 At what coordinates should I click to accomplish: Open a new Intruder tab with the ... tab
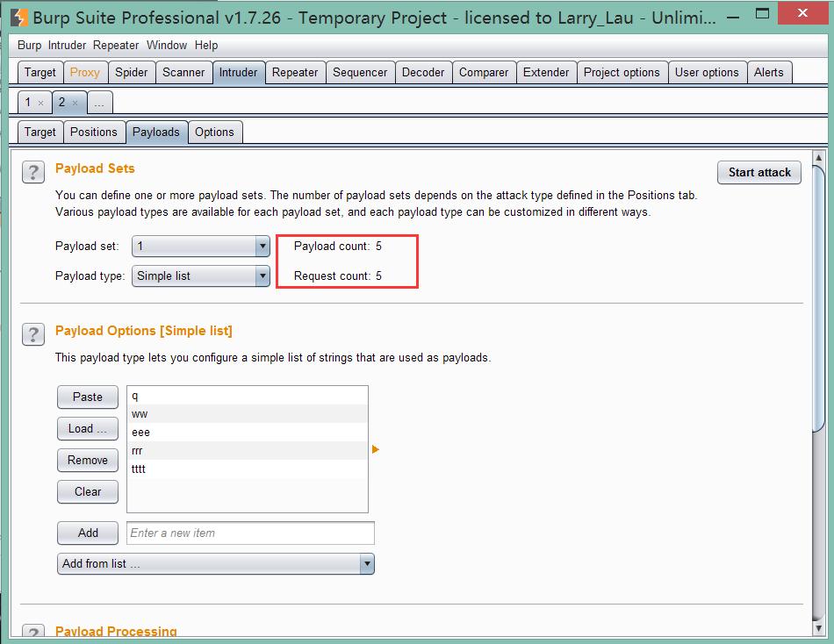coord(99,102)
